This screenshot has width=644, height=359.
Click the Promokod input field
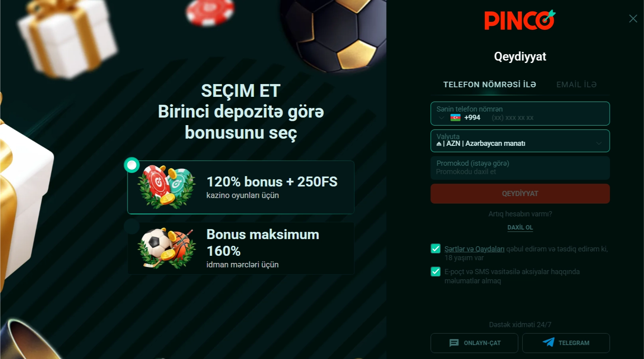(x=520, y=168)
